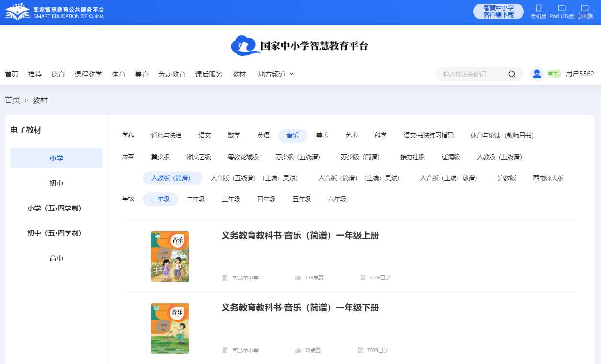Open the 劳动教育 nav item
601x364 pixels.
pos(172,74)
